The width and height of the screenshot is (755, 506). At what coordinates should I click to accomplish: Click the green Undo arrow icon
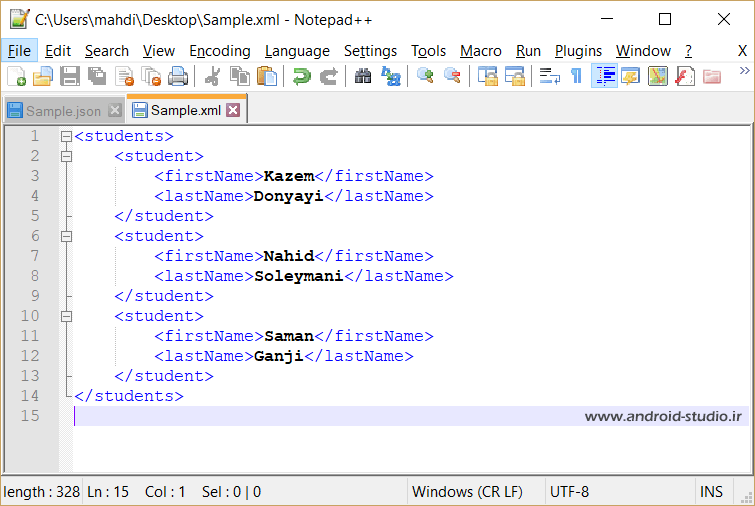[301, 77]
